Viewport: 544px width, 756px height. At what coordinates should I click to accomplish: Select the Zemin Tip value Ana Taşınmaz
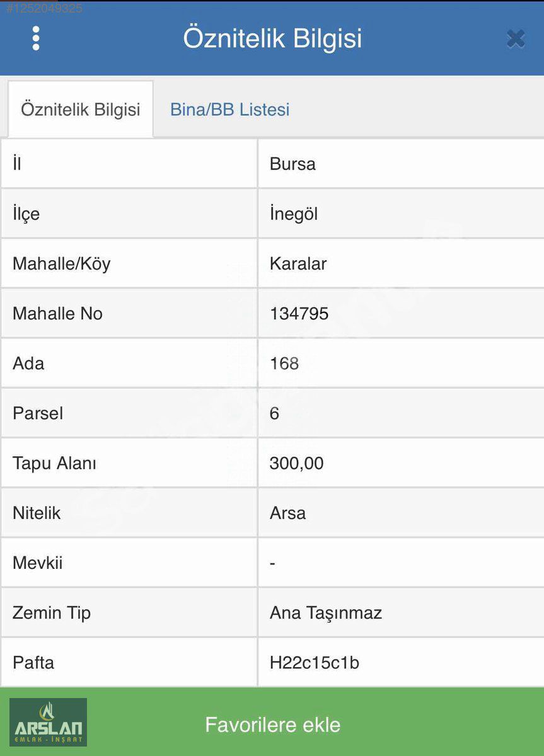coord(326,612)
